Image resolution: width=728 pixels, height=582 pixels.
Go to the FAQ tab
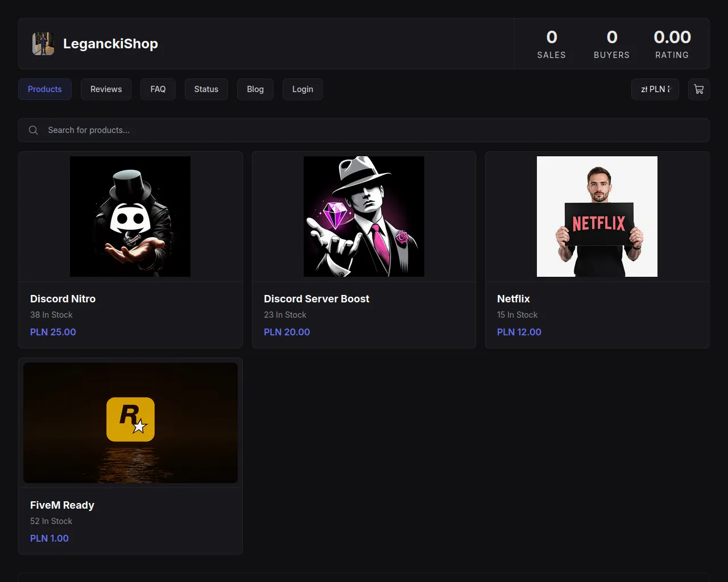[x=158, y=89]
